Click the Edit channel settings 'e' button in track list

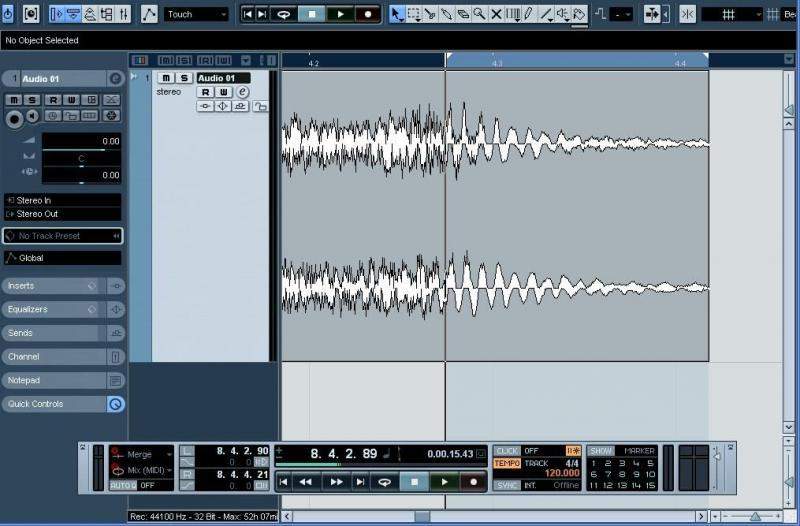(243, 92)
